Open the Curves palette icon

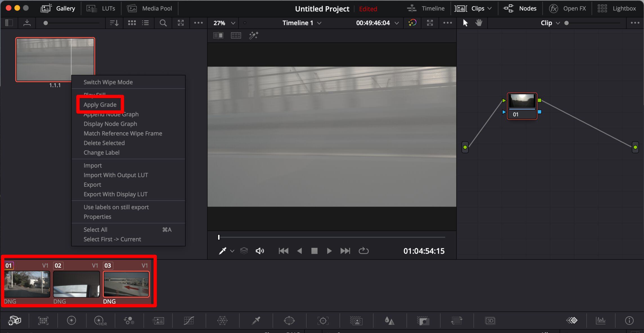189,320
